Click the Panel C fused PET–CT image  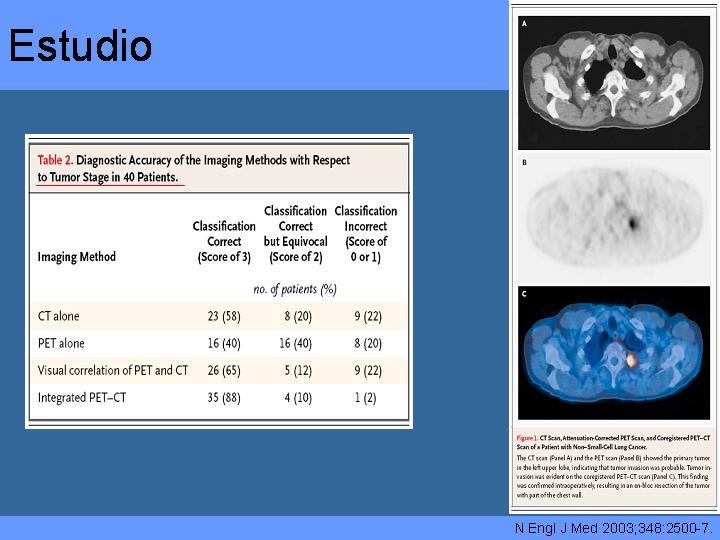point(614,353)
